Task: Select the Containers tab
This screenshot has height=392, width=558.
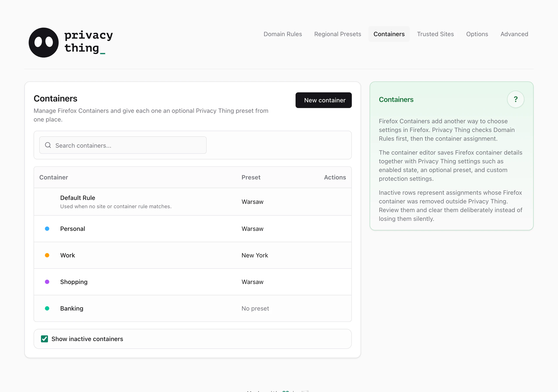Action: pos(389,34)
